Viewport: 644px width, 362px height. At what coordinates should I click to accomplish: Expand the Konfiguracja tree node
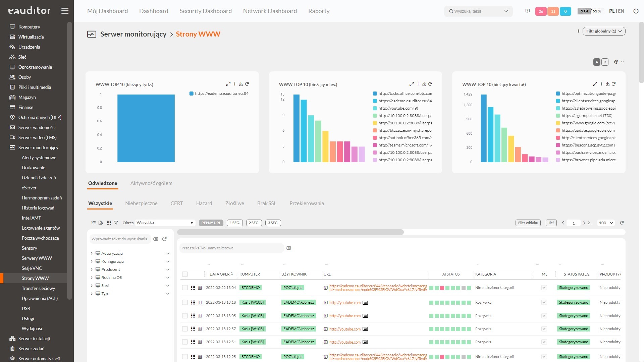tap(92, 261)
